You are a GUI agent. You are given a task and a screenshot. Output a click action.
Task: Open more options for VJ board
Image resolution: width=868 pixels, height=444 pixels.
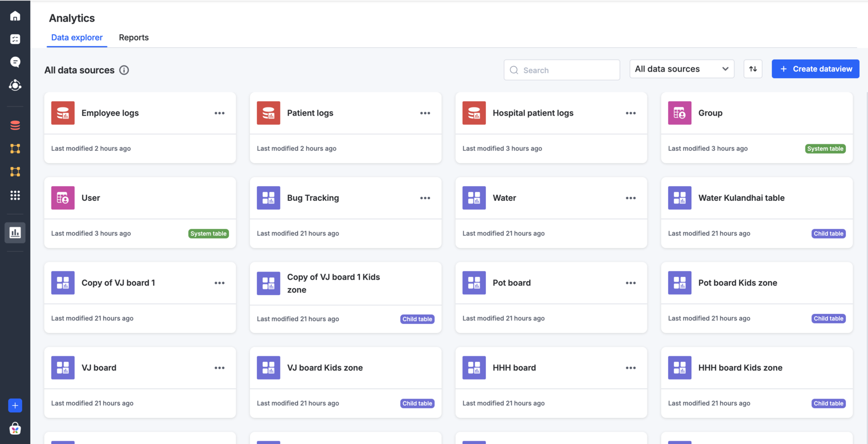(x=220, y=368)
